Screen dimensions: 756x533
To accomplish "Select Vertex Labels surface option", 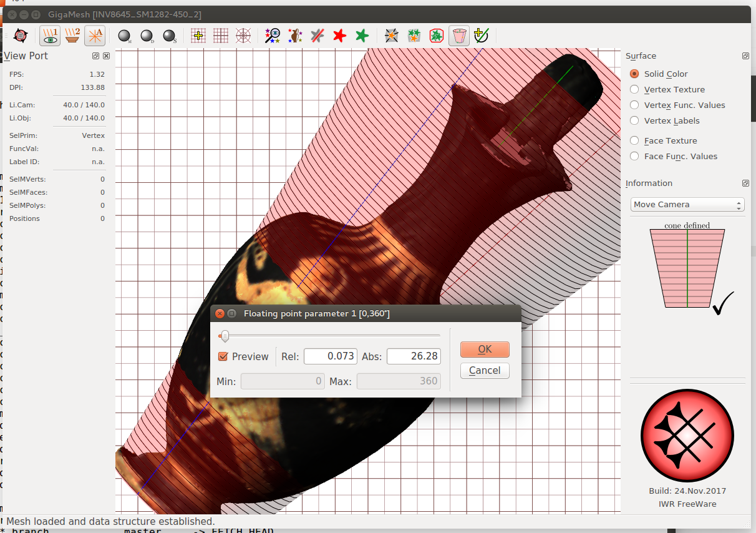I will coord(665,120).
